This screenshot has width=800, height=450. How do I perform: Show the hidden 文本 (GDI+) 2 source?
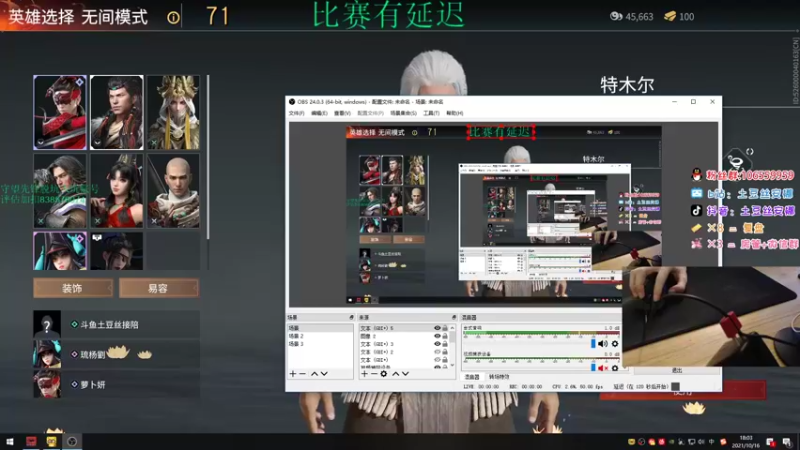tap(437, 352)
